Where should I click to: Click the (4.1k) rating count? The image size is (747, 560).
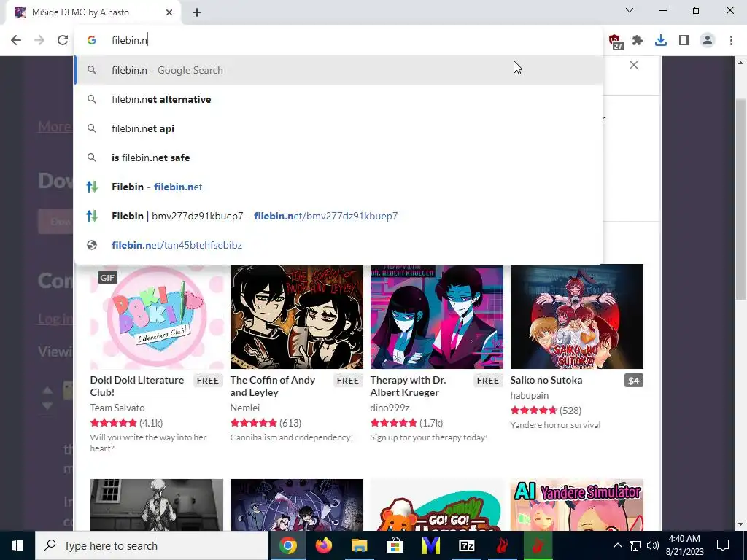click(x=151, y=423)
